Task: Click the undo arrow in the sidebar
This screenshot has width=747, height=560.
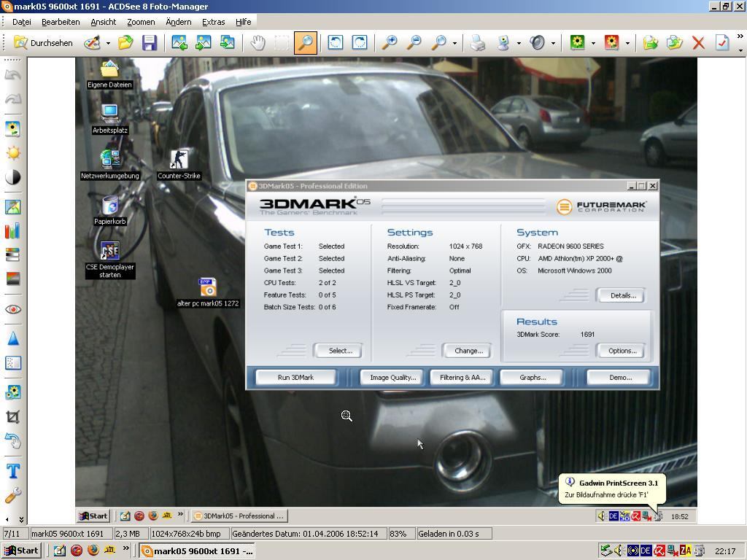Action: coord(13,75)
